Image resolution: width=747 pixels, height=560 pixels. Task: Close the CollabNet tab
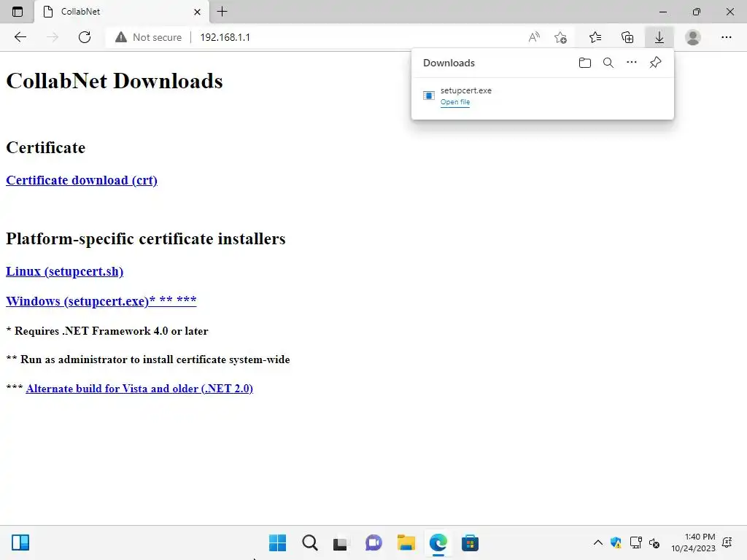click(197, 12)
